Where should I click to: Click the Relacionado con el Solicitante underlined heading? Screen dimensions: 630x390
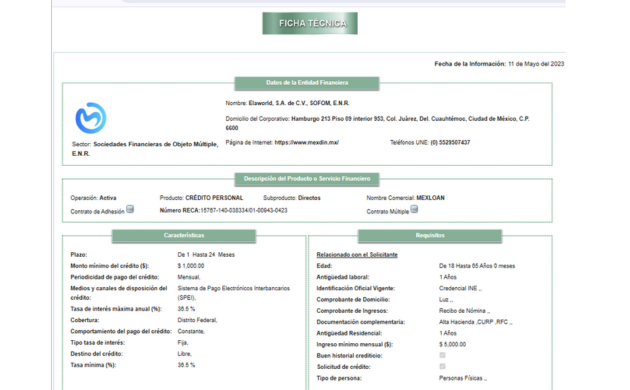click(357, 255)
